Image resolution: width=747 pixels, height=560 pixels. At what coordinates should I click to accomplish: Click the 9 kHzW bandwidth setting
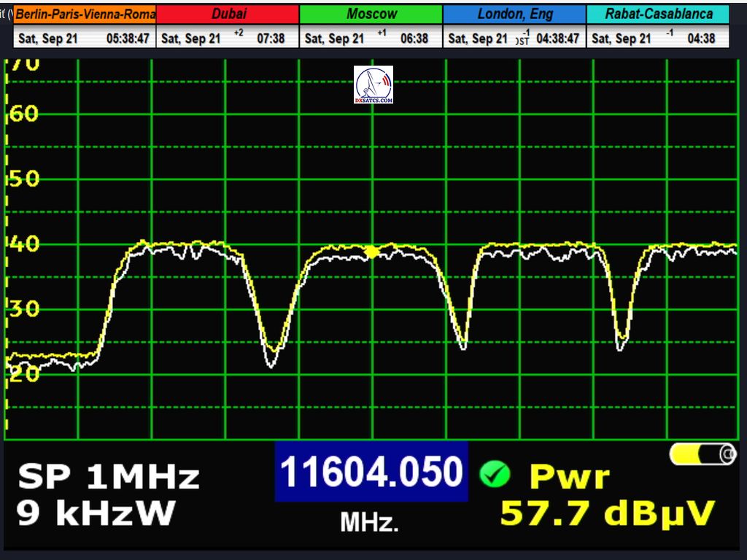pyautogui.click(x=96, y=513)
